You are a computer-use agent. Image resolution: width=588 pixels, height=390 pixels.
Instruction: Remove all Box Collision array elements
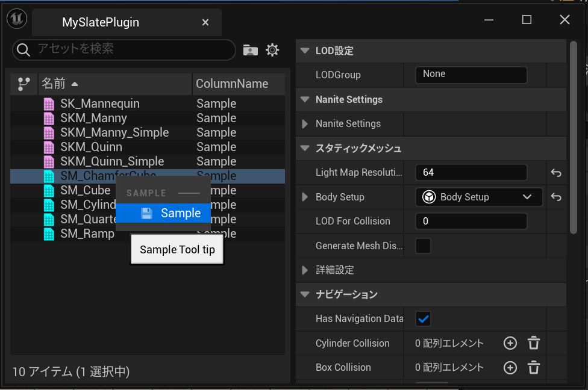pos(534,367)
